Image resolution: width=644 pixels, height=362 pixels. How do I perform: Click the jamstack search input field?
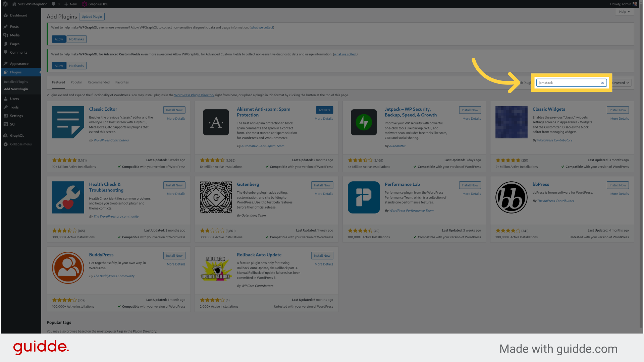click(571, 83)
